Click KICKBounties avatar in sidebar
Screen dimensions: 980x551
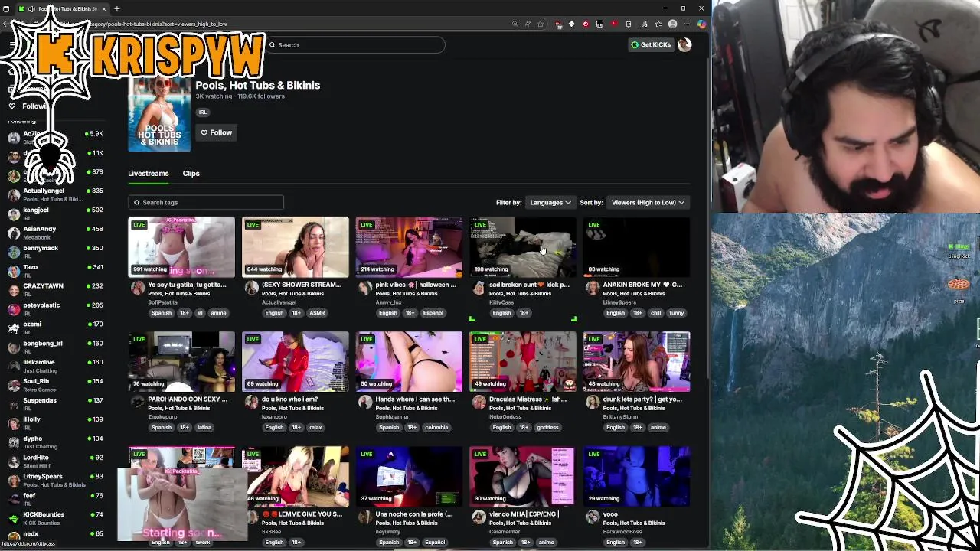(x=14, y=518)
